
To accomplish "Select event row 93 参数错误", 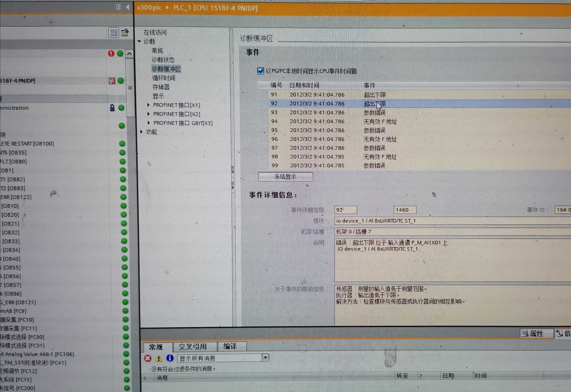I will coord(375,113).
